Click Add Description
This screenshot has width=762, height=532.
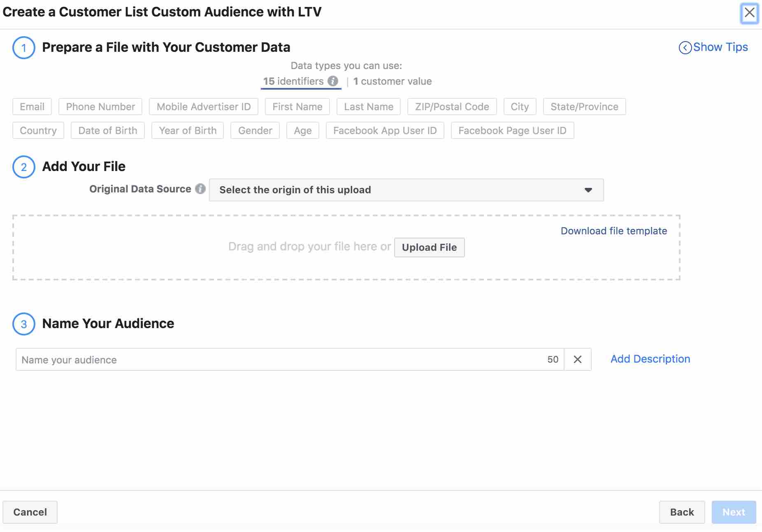[x=650, y=359]
